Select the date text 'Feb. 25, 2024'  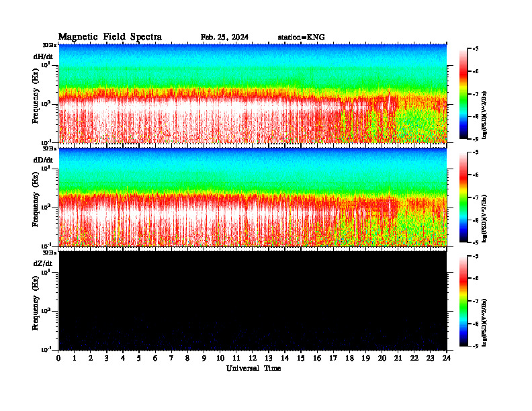[x=224, y=37]
